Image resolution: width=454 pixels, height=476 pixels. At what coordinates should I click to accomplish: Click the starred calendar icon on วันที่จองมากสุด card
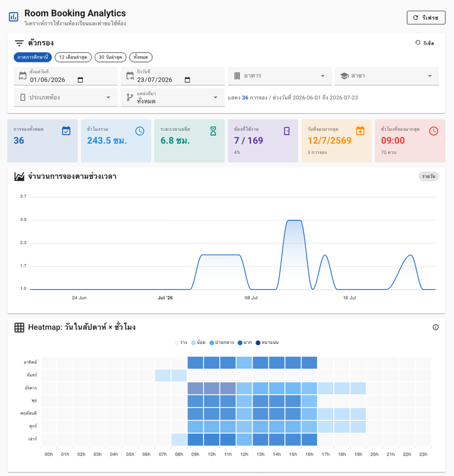(x=360, y=131)
